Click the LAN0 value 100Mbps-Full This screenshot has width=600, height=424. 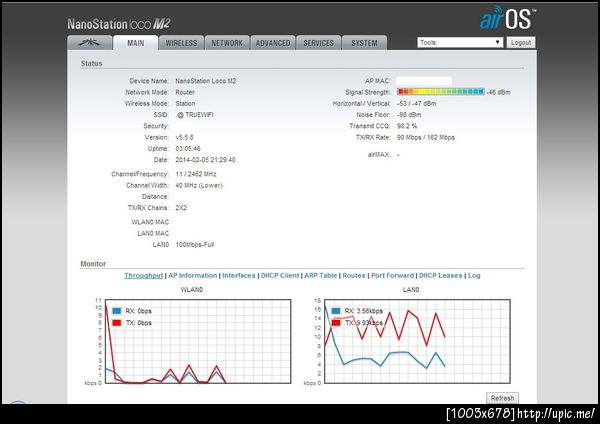click(195, 245)
